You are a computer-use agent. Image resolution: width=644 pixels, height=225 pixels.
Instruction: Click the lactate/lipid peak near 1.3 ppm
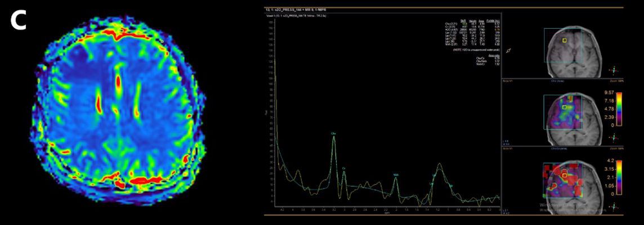pos(440,164)
